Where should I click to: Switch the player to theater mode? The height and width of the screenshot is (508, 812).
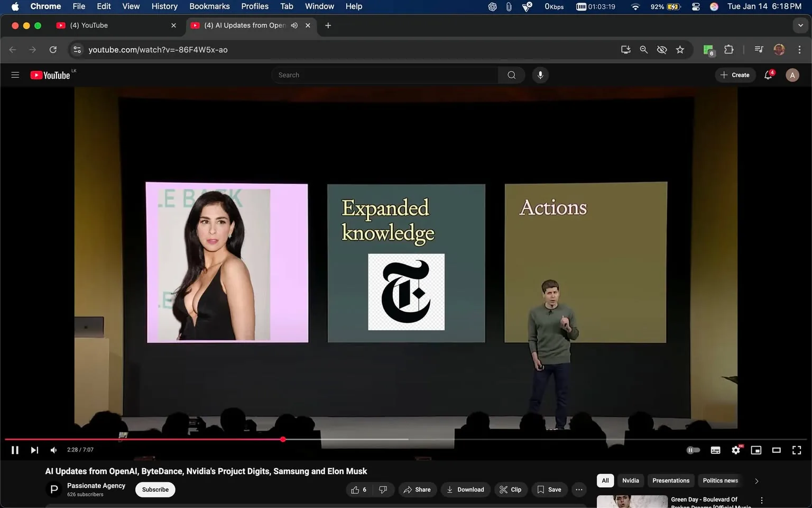point(776,450)
